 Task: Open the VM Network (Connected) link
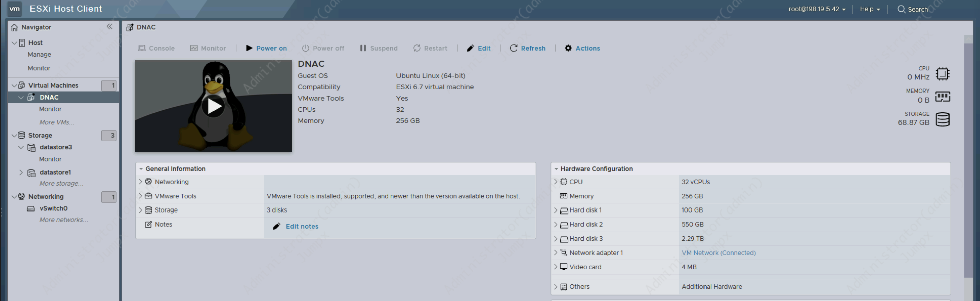point(718,253)
